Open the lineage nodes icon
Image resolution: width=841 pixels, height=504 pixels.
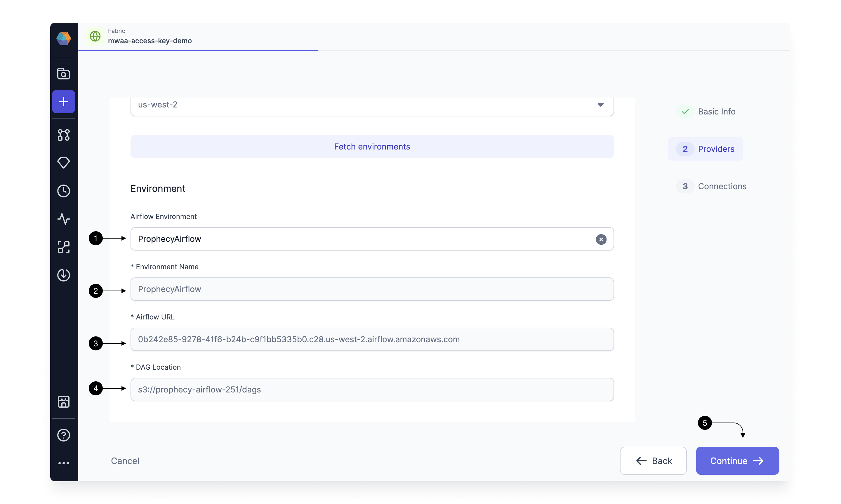click(x=63, y=247)
